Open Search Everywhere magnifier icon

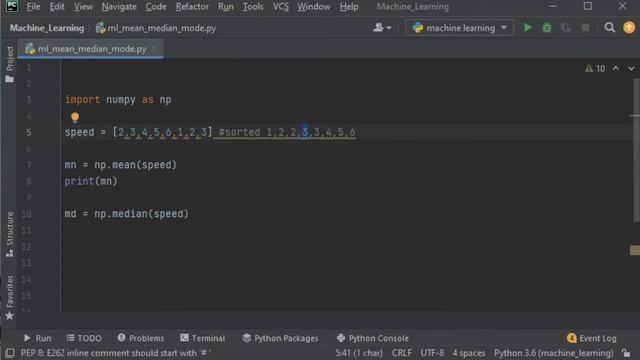point(609,28)
